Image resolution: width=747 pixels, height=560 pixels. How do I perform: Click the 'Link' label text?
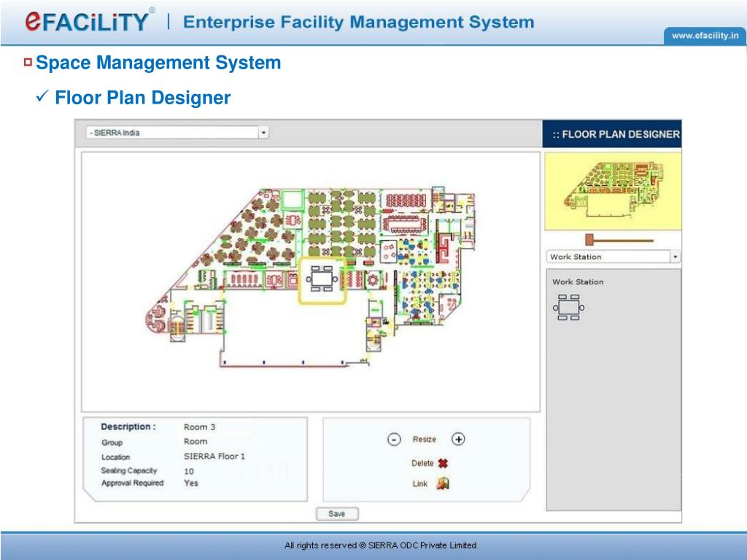click(419, 484)
